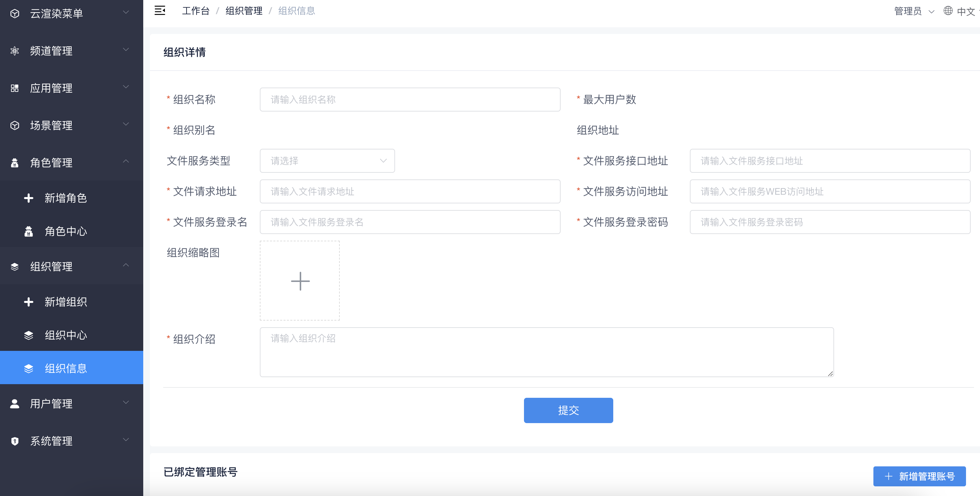
Task: Go to 组织管理 breadcrumb
Action: 244,11
